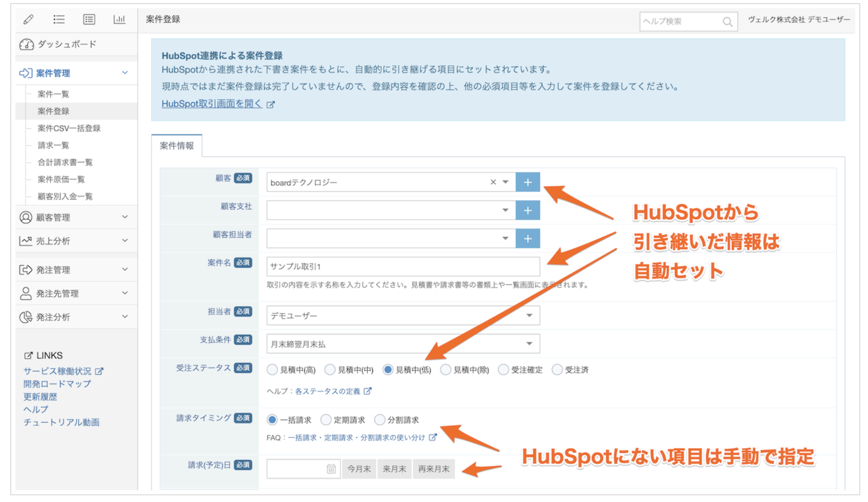Click the 来月末 date button
This screenshot has width=868, height=502.
pos(394,469)
